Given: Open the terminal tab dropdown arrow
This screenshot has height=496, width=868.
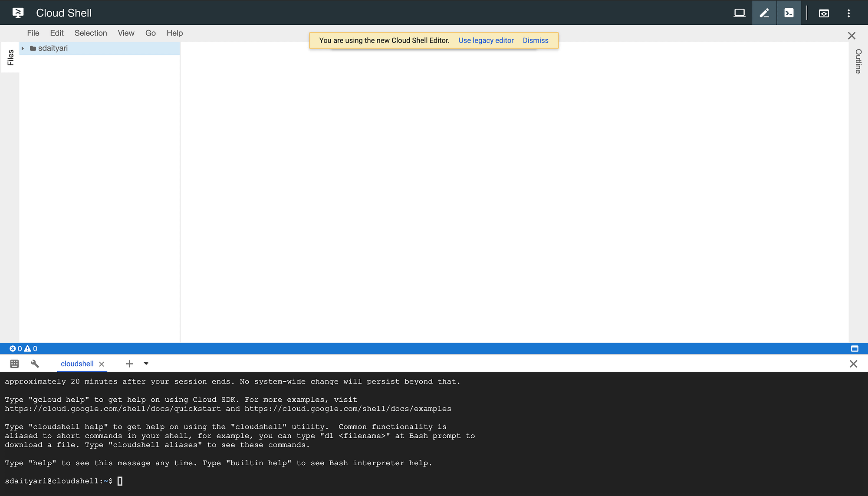Looking at the screenshot, I should [146, 364].
